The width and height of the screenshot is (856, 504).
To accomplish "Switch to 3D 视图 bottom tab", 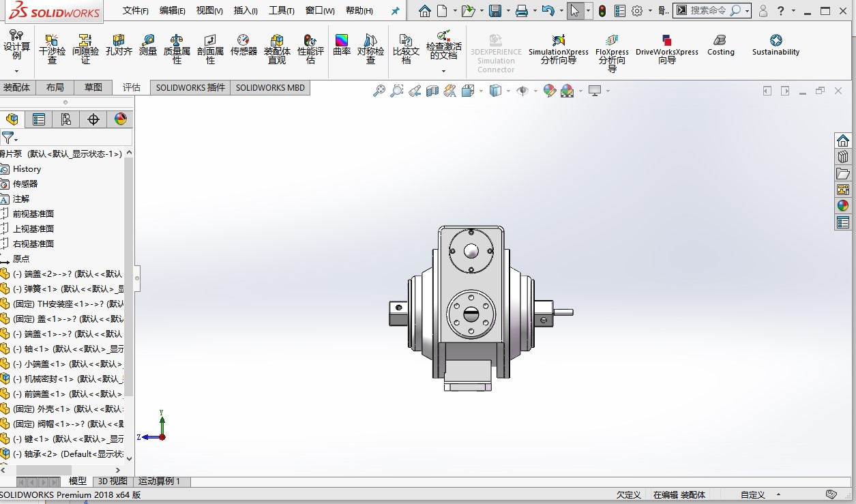I will pyautogui.click(x=113, y=481).
